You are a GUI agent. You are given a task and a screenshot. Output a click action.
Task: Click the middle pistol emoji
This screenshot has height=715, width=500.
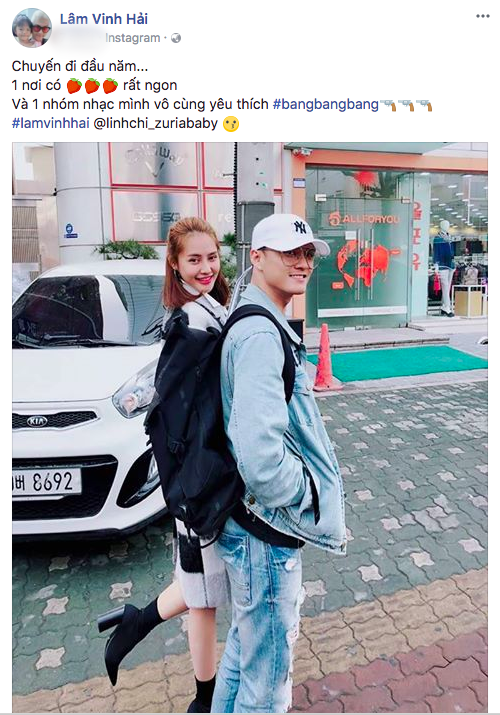(x=406, y=105)
